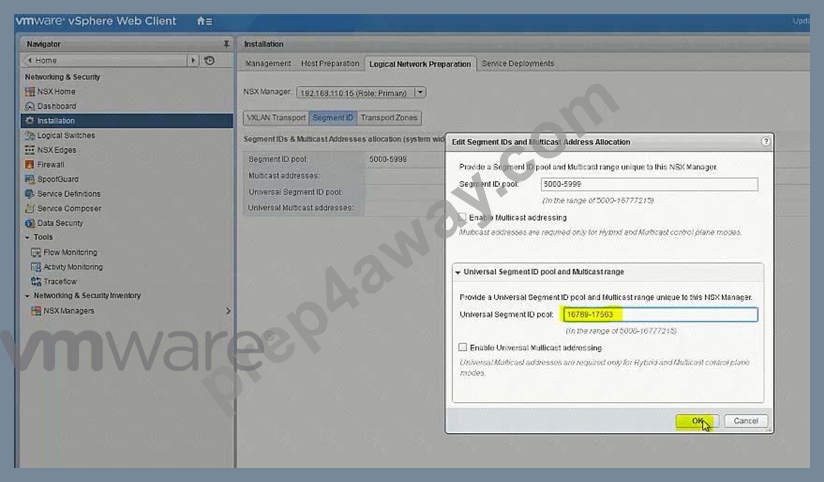Select the VXLAN Transport sub-tab
Viewport: 824px width, 482px height.
coord(276,118)
